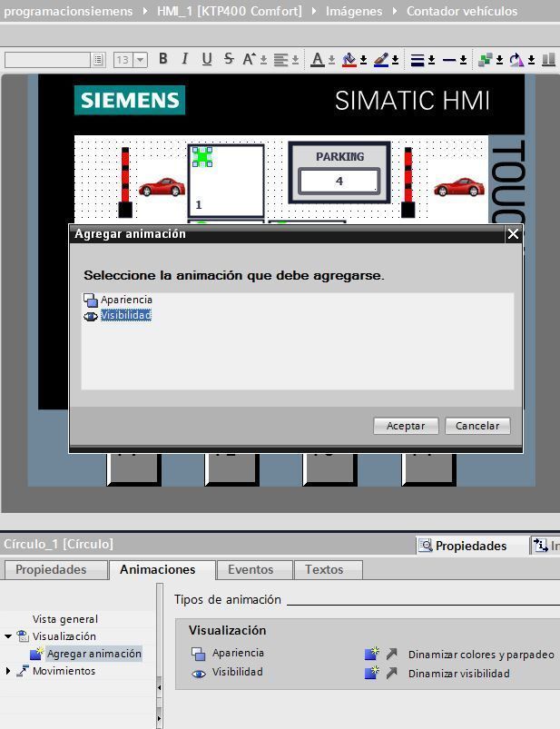Expand the Movimientos tree node

pyautogui.click(x=8, y=671)
